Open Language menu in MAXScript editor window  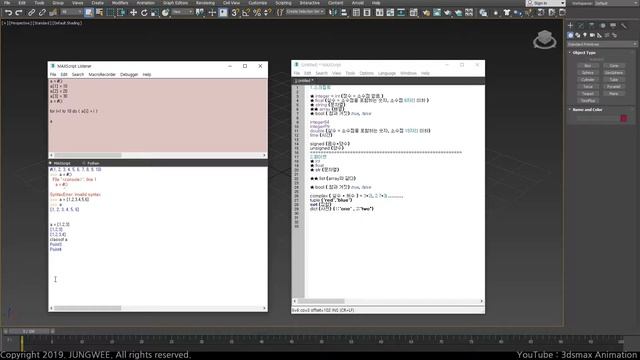(x=387, y=73)
